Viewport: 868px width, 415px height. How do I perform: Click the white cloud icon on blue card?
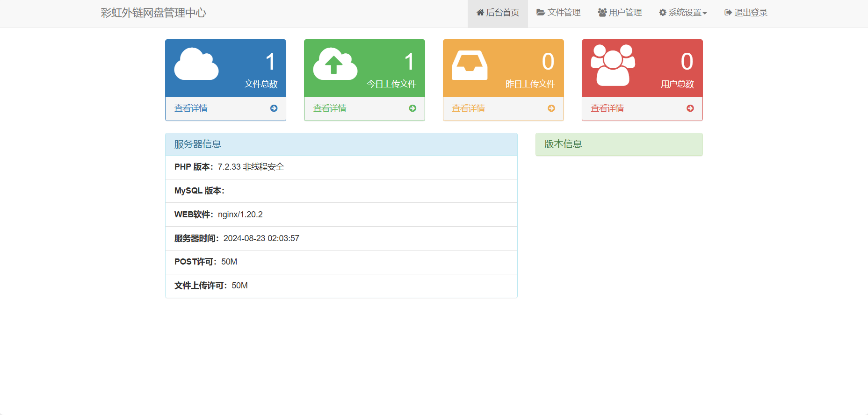tap(196, 64)
